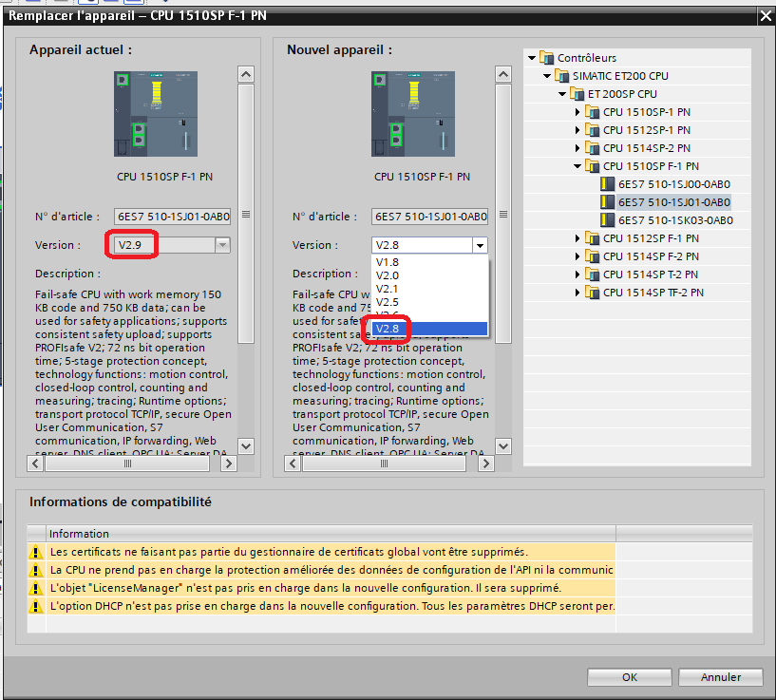Click the Contrôleurs folder icon
The height and width of the screenshot is (700, 776).
click(x=546, y=58)
